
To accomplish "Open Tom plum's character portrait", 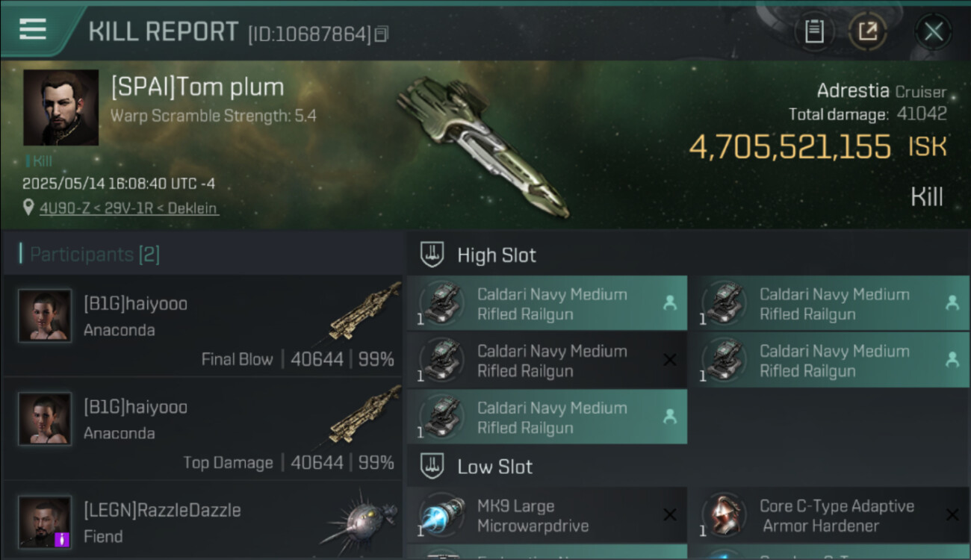I will [x=61, y=108].
